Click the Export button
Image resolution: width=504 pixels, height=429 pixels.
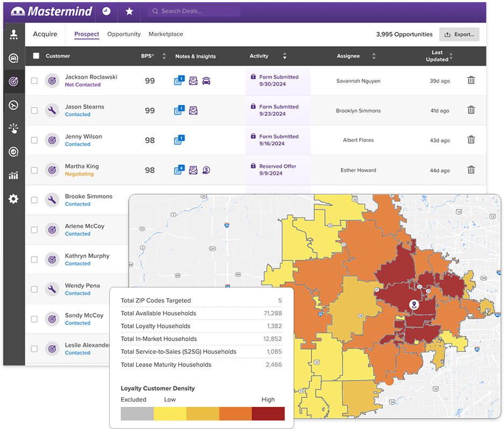[x=459, y=34]
